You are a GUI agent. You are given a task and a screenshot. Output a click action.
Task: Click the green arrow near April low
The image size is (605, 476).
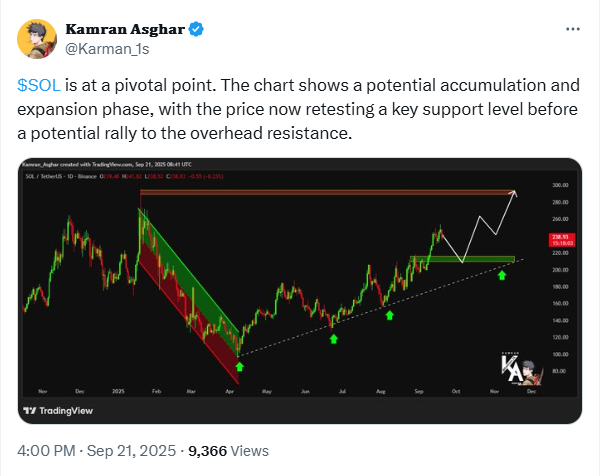[x=240, y=366]
